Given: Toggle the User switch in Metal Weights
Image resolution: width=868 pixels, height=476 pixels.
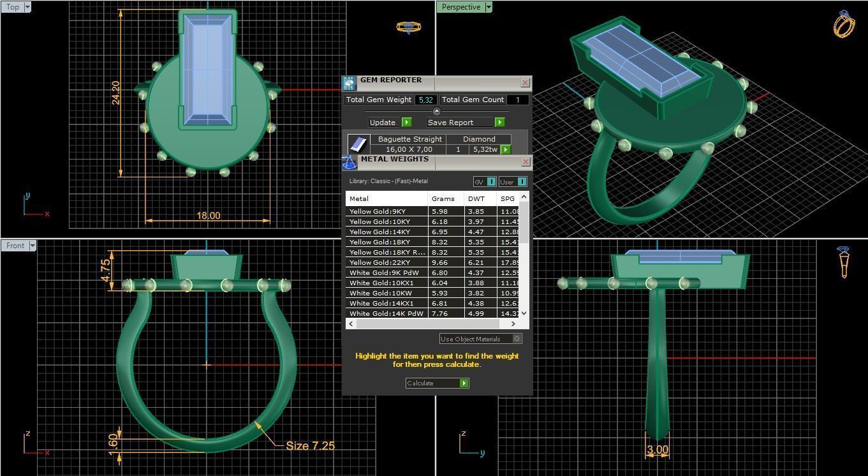Looking at the screenshot, I should [513, 182].
